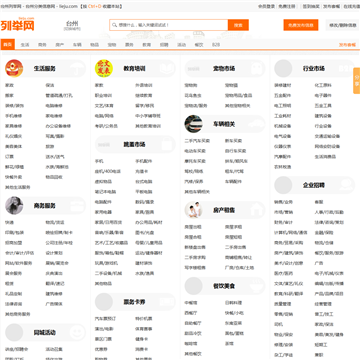Click the round placeholder beside 票务卡券
Screen dimensions: 360x360
click(104, 302)
